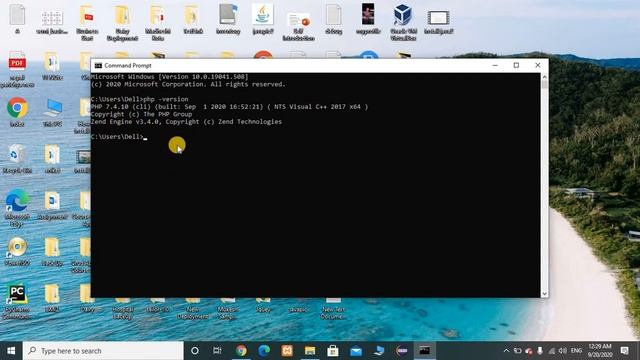Click Command Prompt scrollbar up arrow

(544, 77)
